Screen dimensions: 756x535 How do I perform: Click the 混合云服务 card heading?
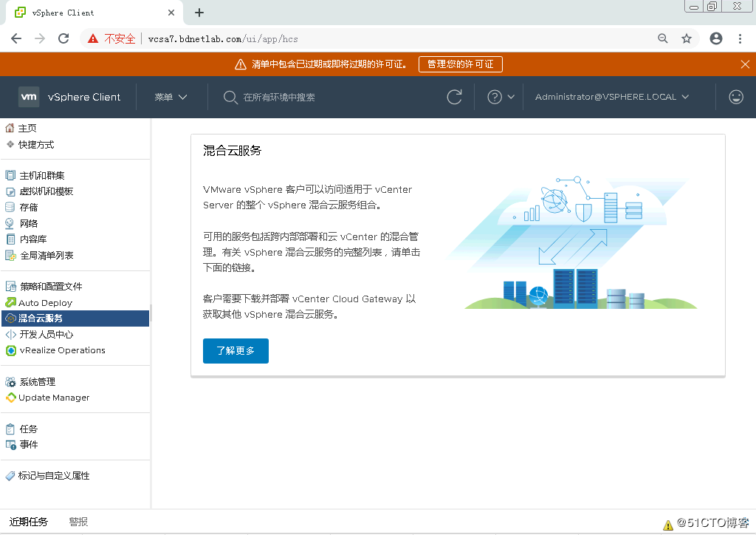(232, 151)
